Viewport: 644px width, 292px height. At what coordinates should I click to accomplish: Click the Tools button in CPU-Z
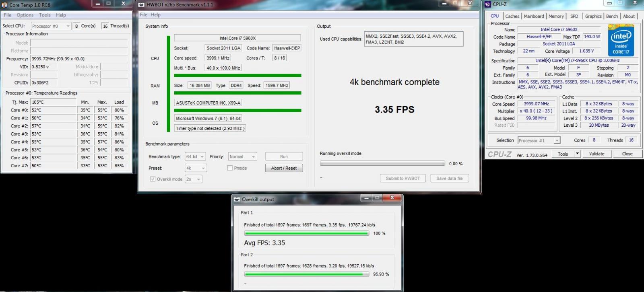563,154
